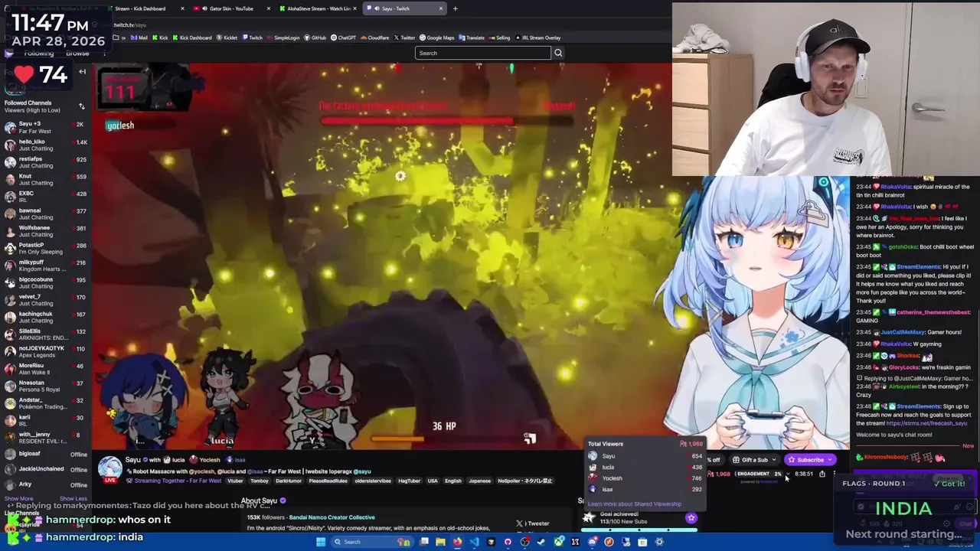
Task: Open Wolfsbanee channel avatar in the sidebar
Action: pos(10,230)
